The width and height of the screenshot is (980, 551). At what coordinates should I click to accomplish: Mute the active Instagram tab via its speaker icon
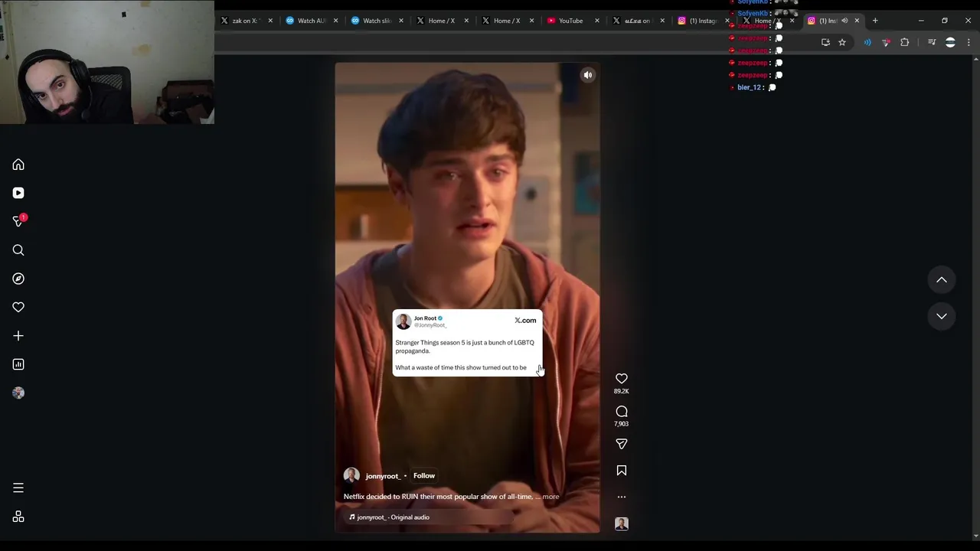click(x=844, y=21)
